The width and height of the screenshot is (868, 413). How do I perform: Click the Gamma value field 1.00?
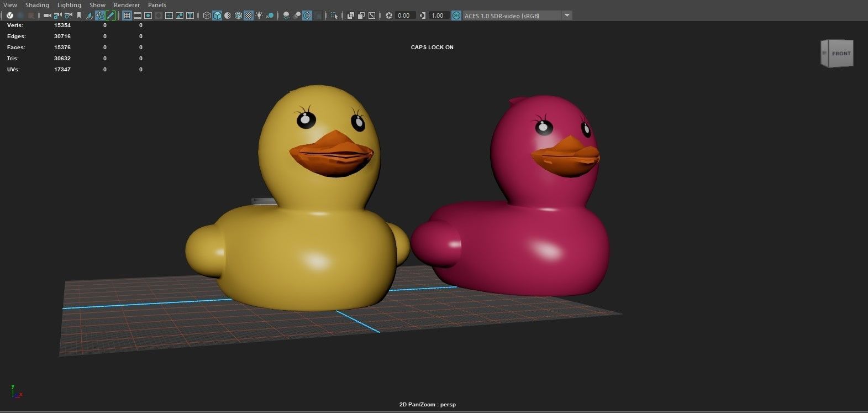[x=439, y=15]
